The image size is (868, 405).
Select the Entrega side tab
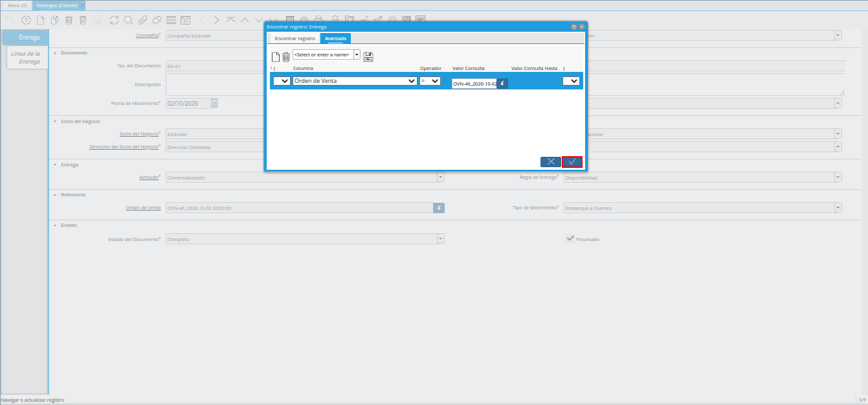pyautogui.click(x=26, y=37)
